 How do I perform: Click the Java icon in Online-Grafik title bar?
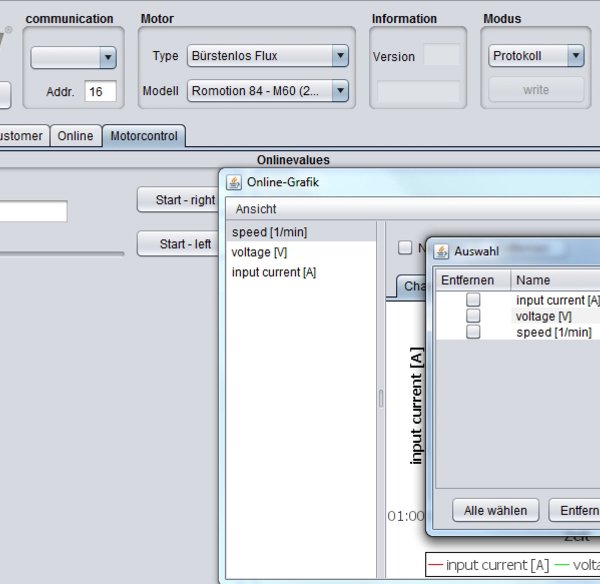[234, 182]
